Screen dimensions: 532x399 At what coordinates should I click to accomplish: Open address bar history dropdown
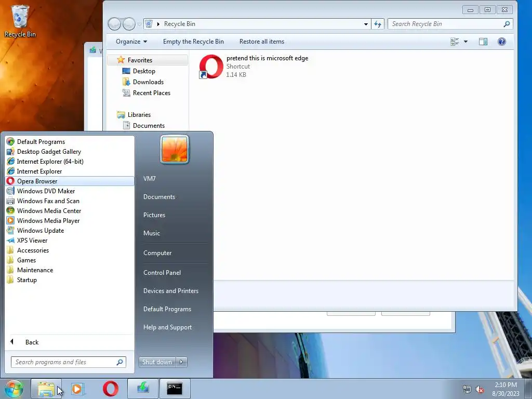pos(366,24)
